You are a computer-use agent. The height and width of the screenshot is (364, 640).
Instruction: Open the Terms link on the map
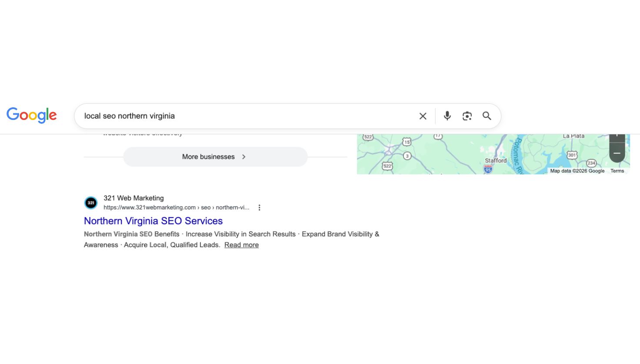point(617,171)
